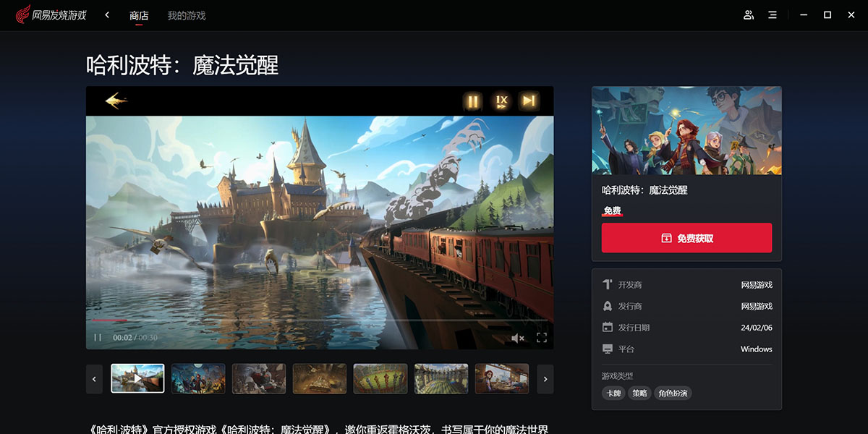Click the 免费获取 button
Viewport: 868px width, 434px height.
coord(686,238)
